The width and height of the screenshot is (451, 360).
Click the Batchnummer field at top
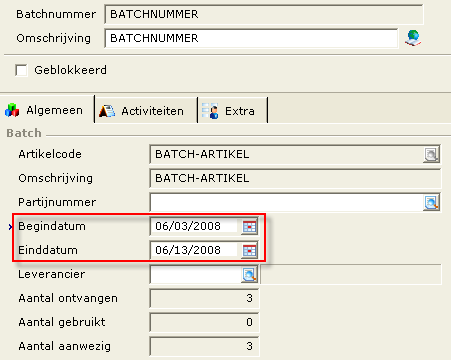point(264,14)
